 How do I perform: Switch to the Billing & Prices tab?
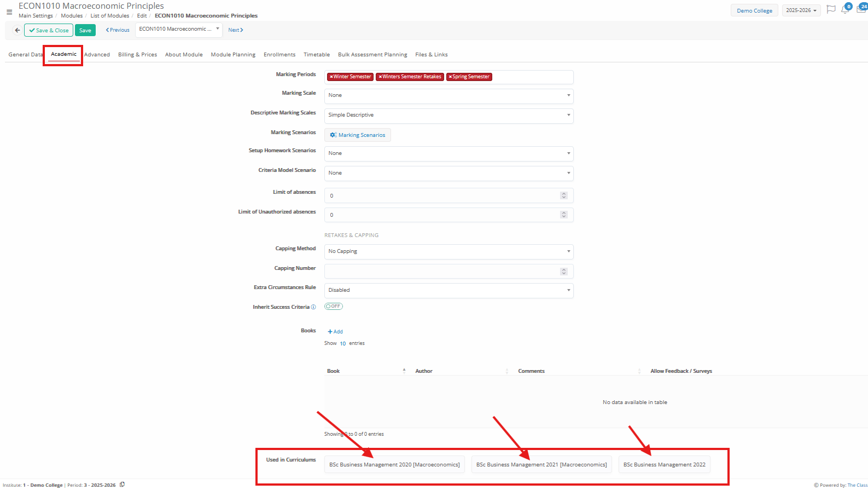tap(137, 55)
